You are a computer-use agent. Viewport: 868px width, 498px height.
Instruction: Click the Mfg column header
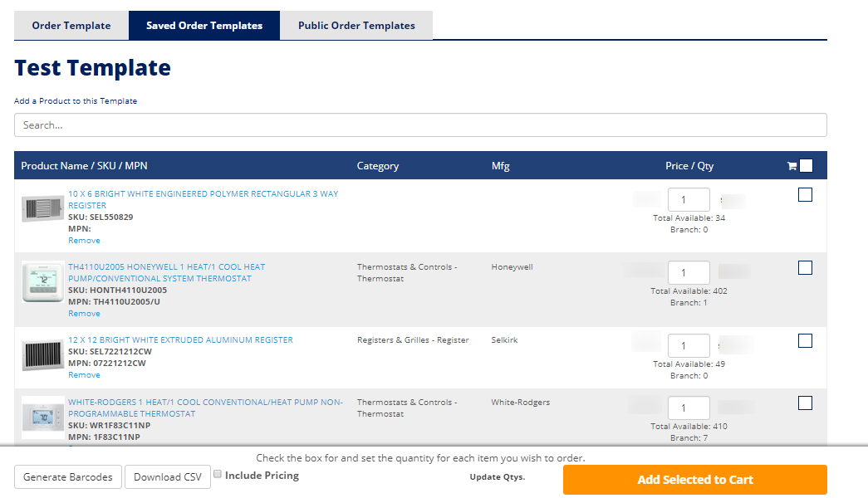pos(500,166)
